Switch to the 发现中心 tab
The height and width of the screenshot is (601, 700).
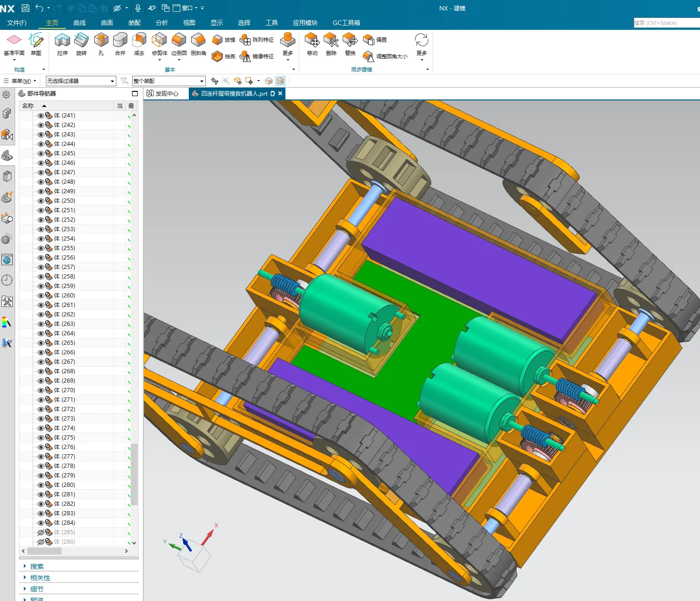coord(163,93)
